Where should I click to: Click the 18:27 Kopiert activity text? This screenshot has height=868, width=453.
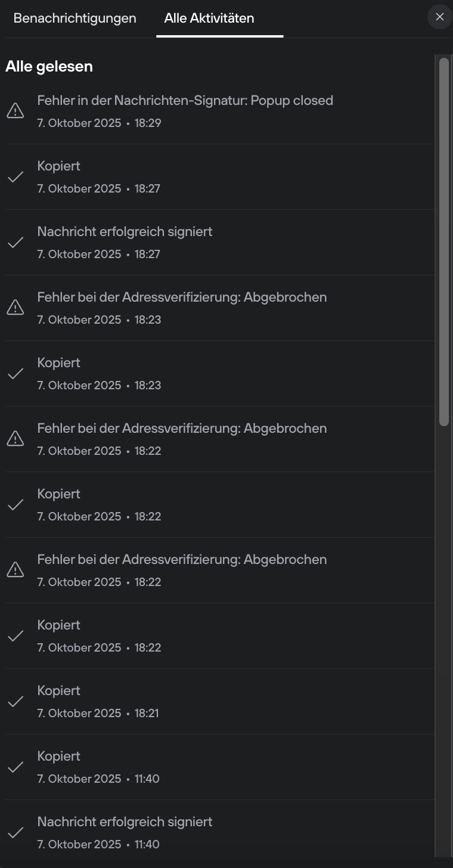click(58, 166)
